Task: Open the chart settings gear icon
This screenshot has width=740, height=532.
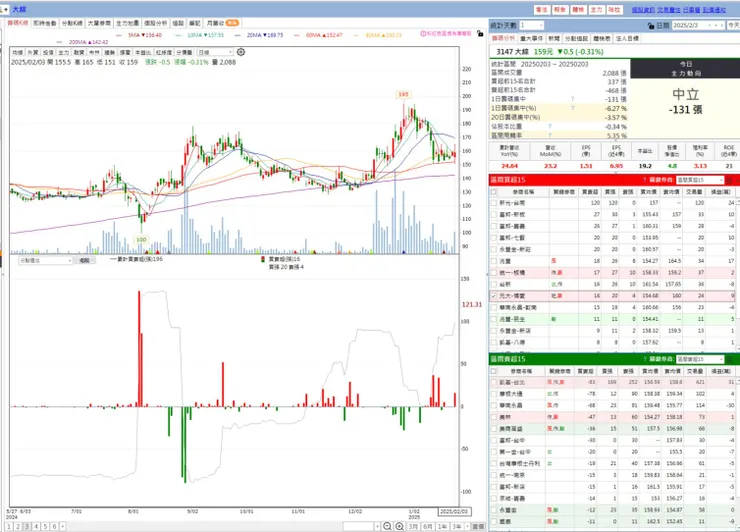Action: pyautogui.click(x=241, y=52)
